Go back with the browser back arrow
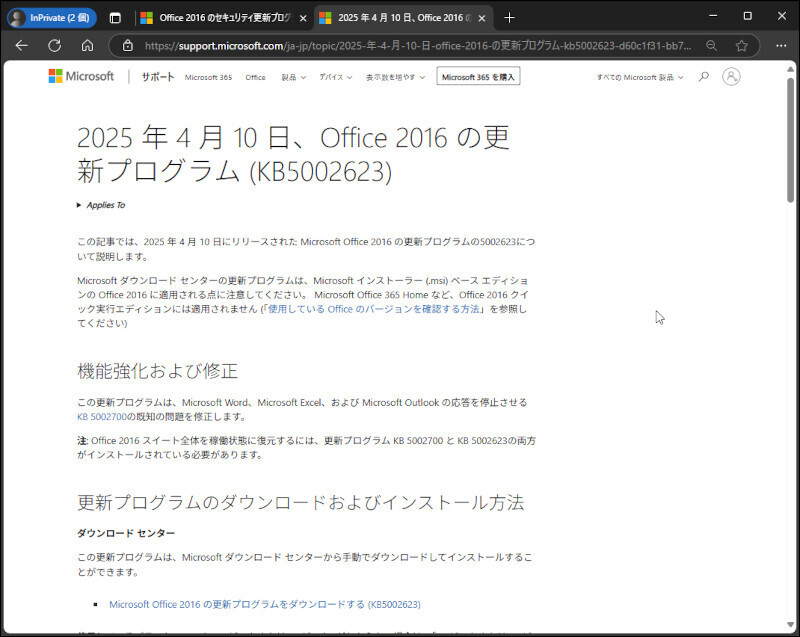This screenshot has height=637, width=800. pos(21,45)
